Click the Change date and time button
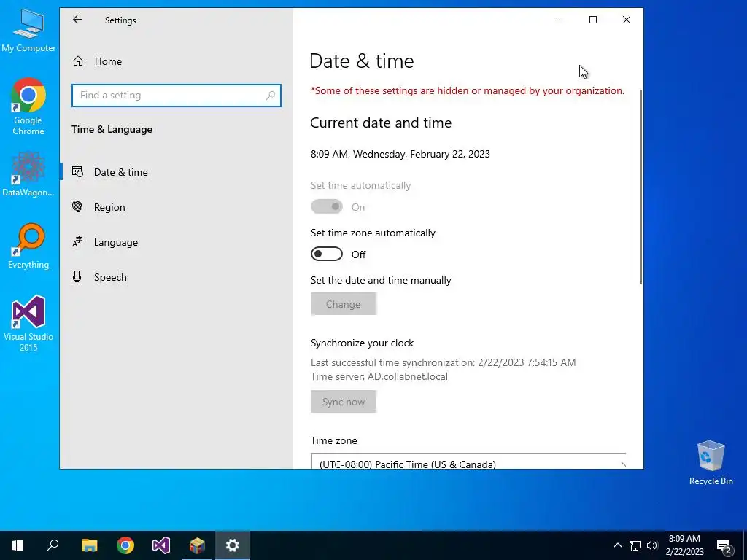Screen dimensions: 747x560 click(x=343, y=304)
